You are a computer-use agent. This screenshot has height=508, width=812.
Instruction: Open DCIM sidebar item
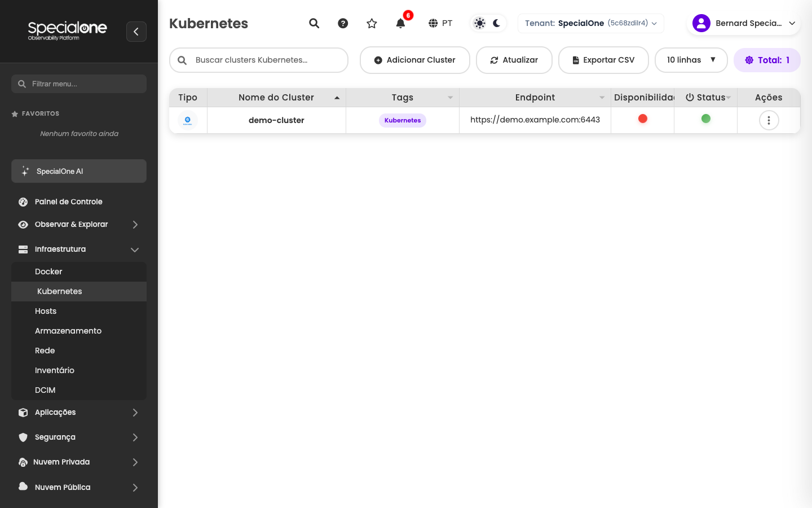pos(79,390)
